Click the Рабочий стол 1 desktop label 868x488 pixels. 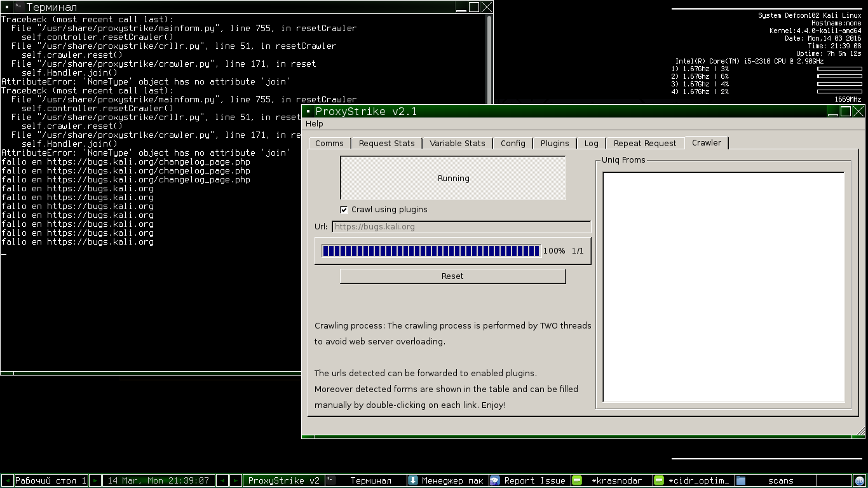coord(50,481)
